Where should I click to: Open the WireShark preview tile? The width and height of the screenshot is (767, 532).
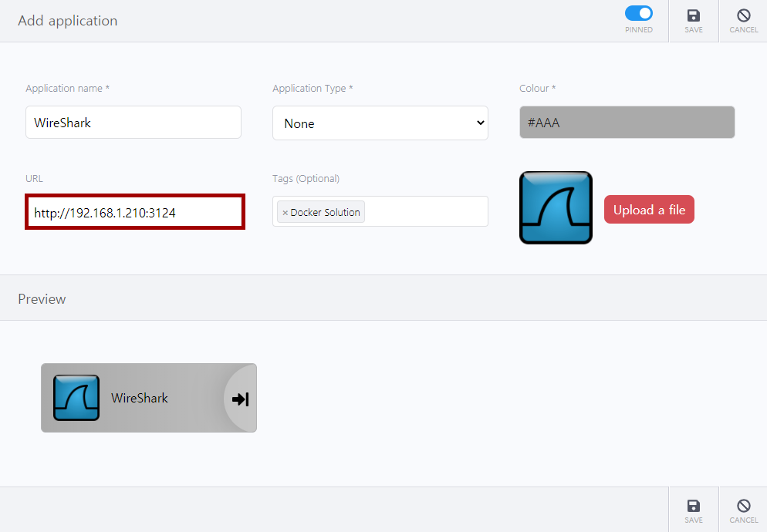click(x=149, y=398)
